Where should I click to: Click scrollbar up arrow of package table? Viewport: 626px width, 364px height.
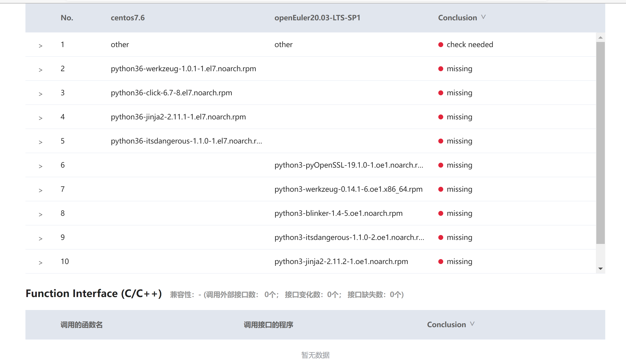click(600, 37)
